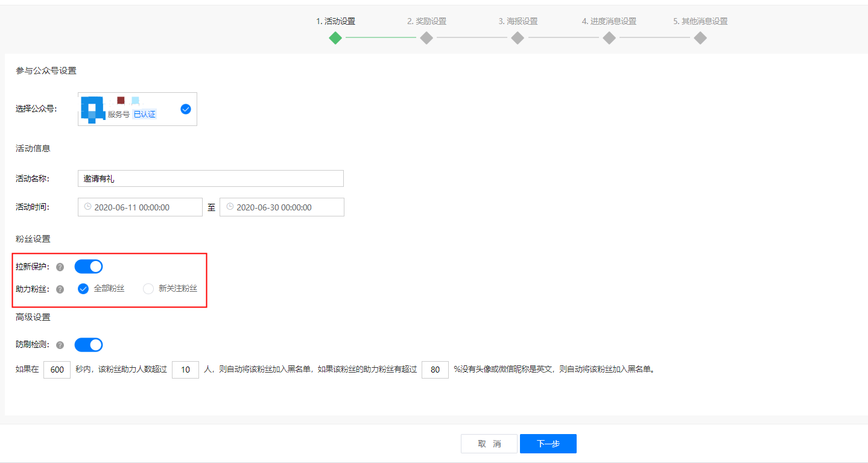Disable the 防刷检测 switch

coord(89,345)
